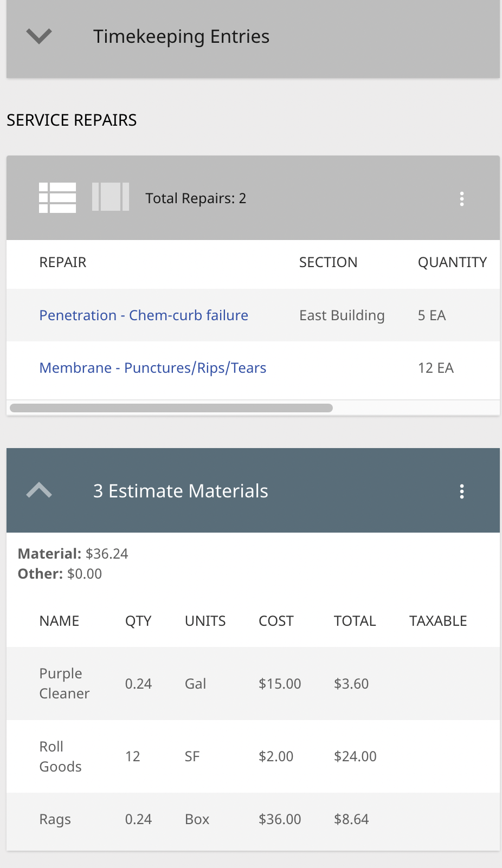502x868 pixels.
Task: Expand the Timekeeping Entries section
Action: coord(39,36)
